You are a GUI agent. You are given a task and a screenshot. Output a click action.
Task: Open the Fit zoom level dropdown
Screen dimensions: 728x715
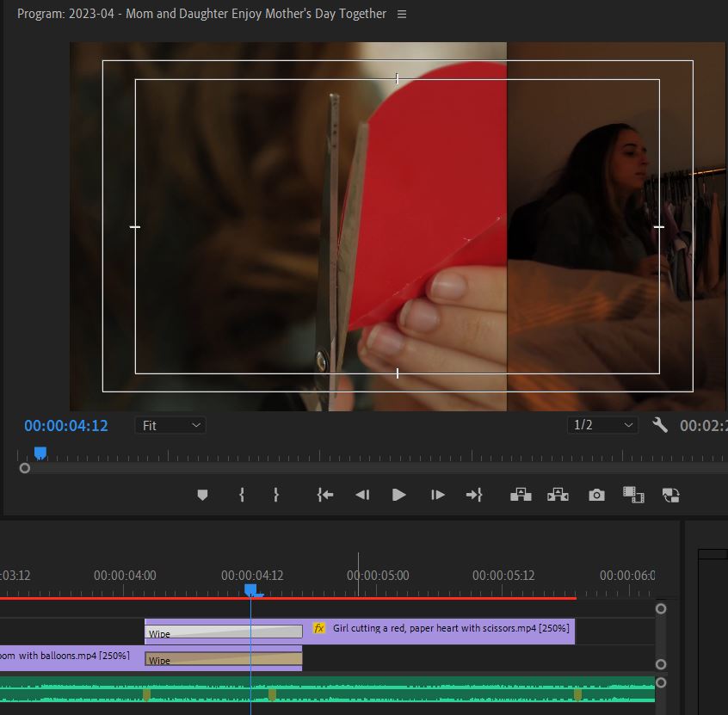[x=170, y=425]
